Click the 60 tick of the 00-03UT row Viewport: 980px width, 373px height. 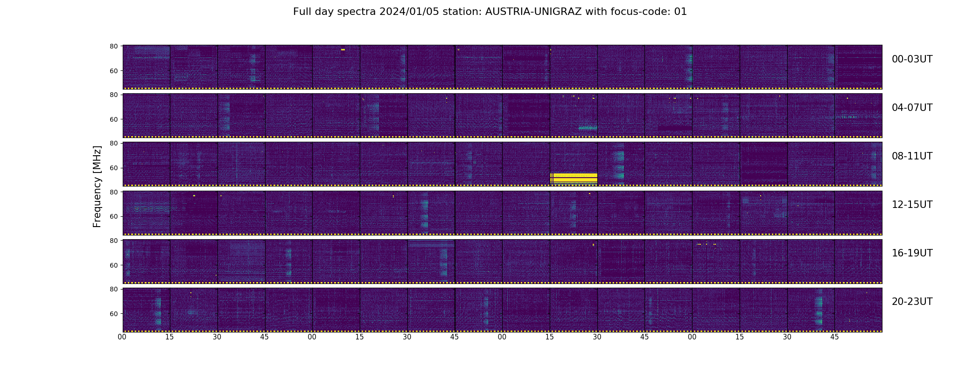(x=113, y=71)
